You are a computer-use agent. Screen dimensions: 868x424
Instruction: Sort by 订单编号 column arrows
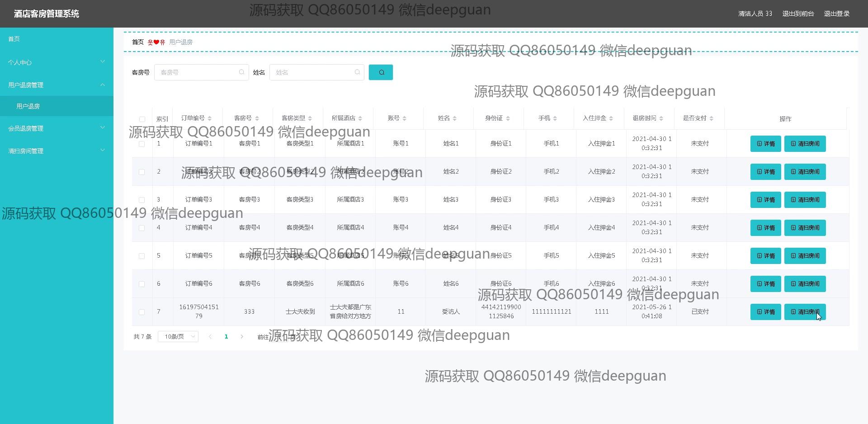(210, 118)
